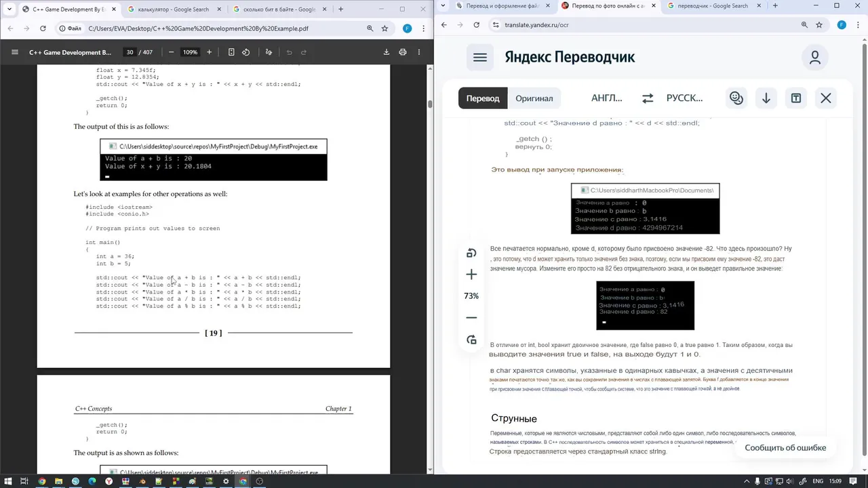868x488 pixels.
Task: Switch to калькулятор Google Search tab
Action: [173, 9]
